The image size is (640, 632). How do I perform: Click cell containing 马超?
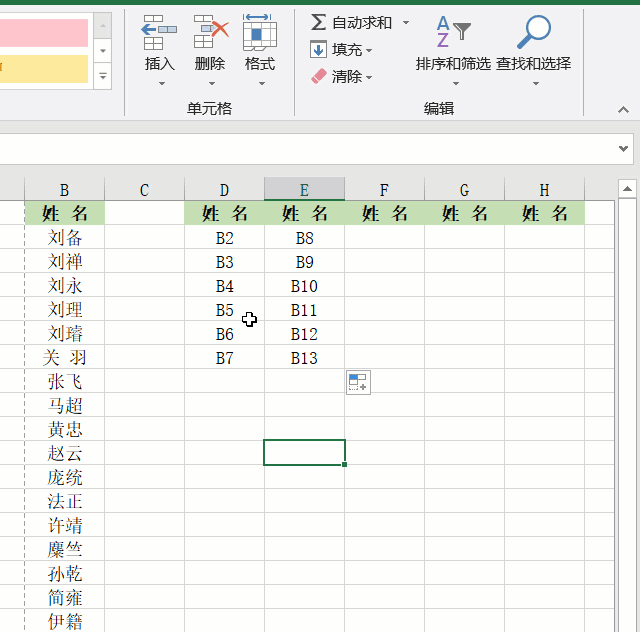(64, 405)
